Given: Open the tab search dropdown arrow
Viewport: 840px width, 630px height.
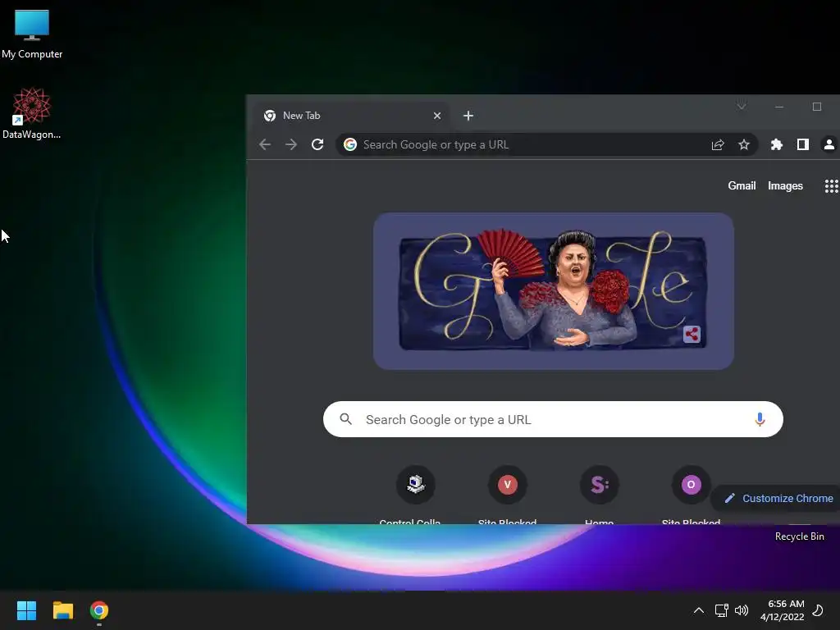Looking at the screenshot, I should (x=742, y=106).
